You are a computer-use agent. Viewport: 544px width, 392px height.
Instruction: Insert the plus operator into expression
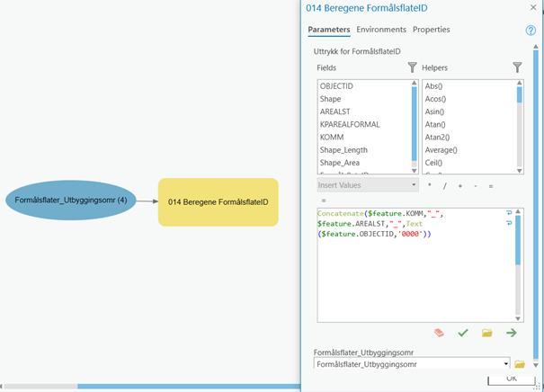(x=459, y=185)
